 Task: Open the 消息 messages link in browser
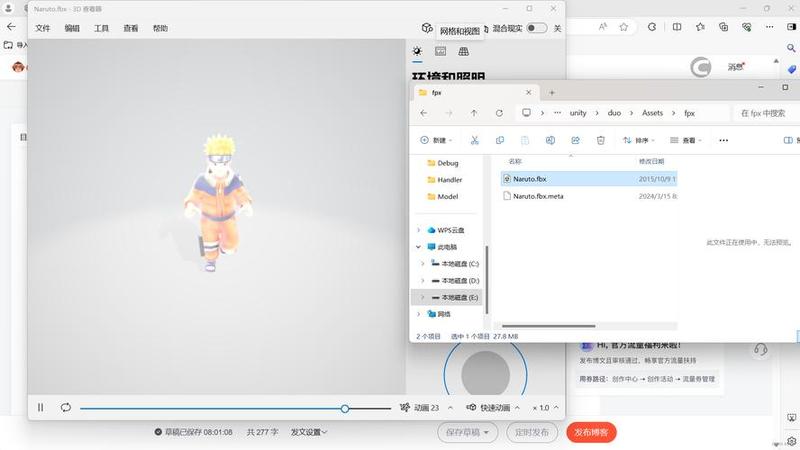[736, 67]
